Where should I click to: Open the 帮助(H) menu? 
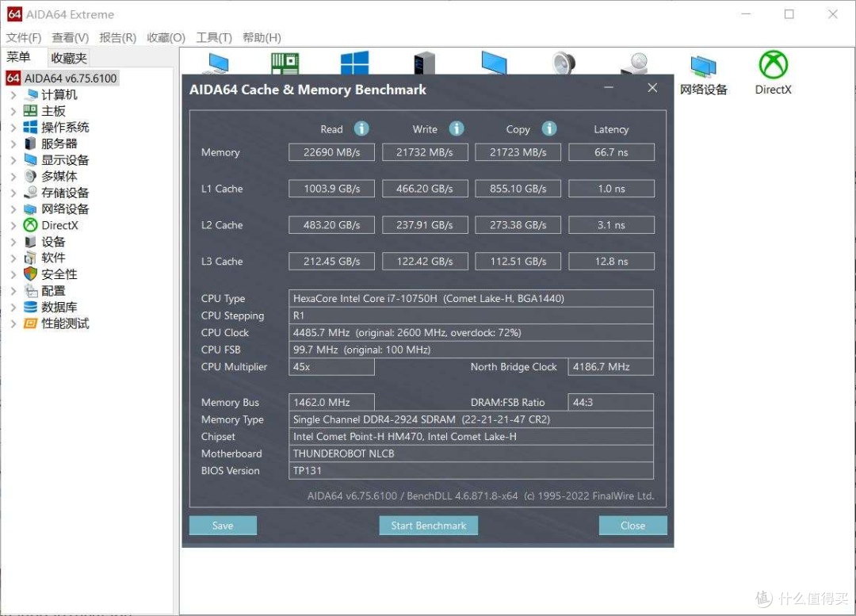(x=262, y=37)
